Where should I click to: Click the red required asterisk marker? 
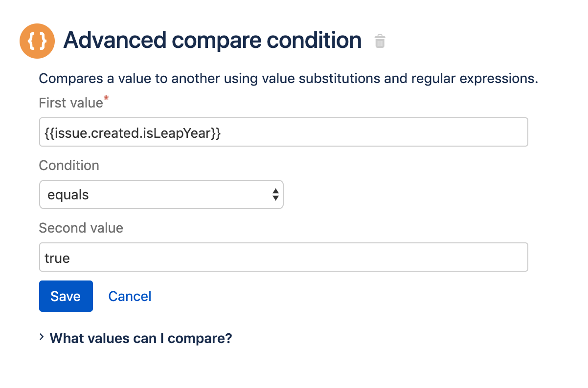click(x=106, y=100)
